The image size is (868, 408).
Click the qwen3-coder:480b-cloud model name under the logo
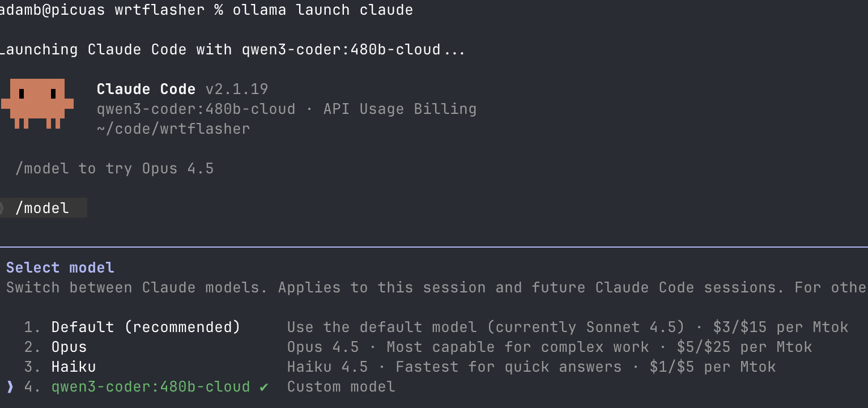[x=195, y=109]
